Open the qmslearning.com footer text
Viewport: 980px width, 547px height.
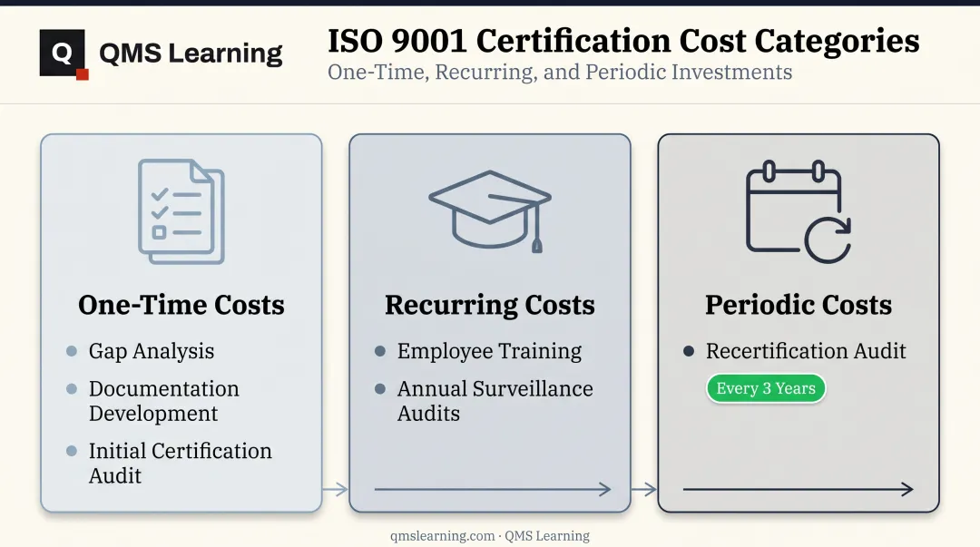tap(490, 536)
